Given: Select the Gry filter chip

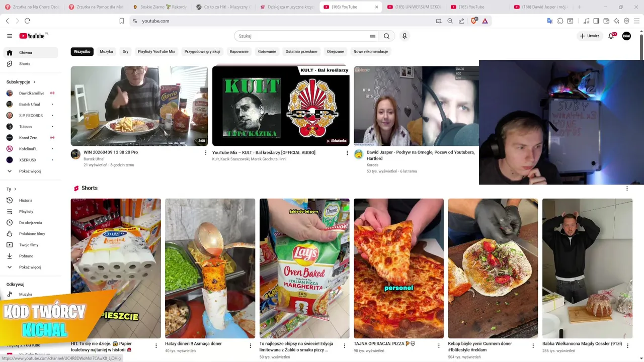Looking at the screenshot, I should [x=125, y=51].
